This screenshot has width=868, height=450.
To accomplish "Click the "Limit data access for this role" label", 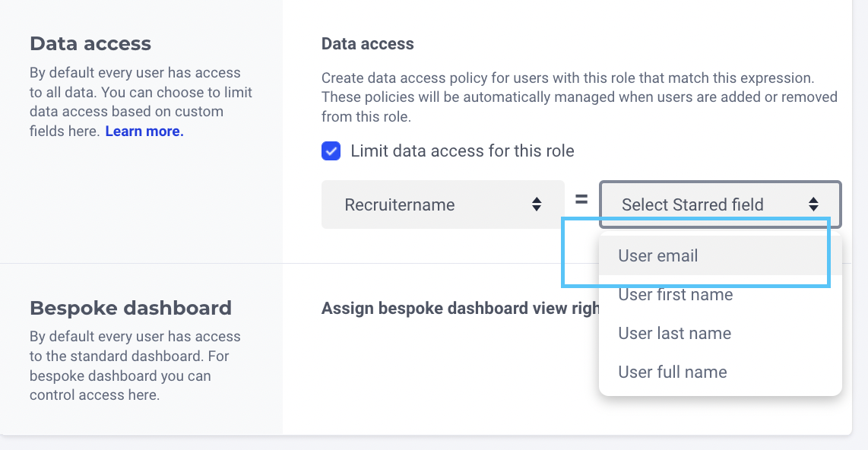I will 462,151.
